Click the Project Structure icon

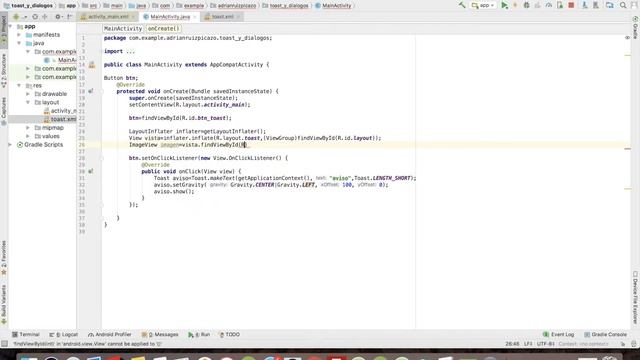point(609,5)
